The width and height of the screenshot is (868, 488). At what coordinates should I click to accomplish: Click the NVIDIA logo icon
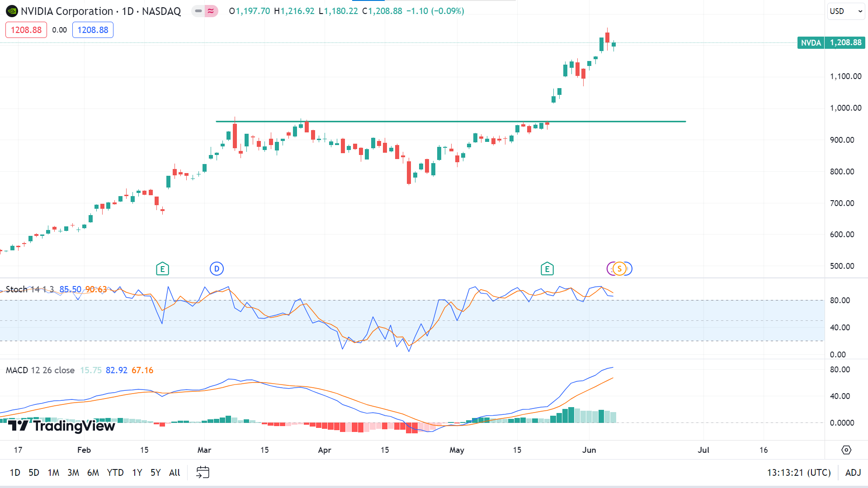tap(11, 11)
